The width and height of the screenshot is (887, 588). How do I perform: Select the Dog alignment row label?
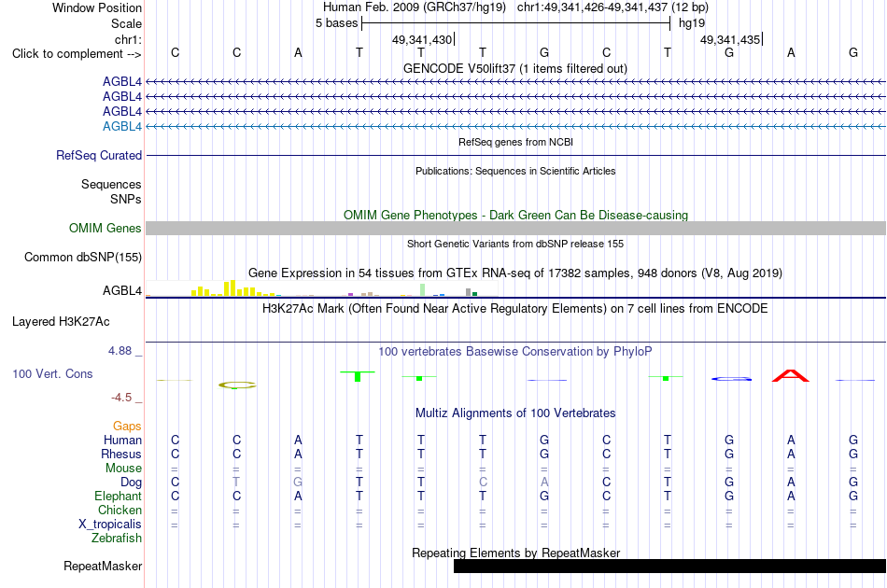(x=132, y=483)
